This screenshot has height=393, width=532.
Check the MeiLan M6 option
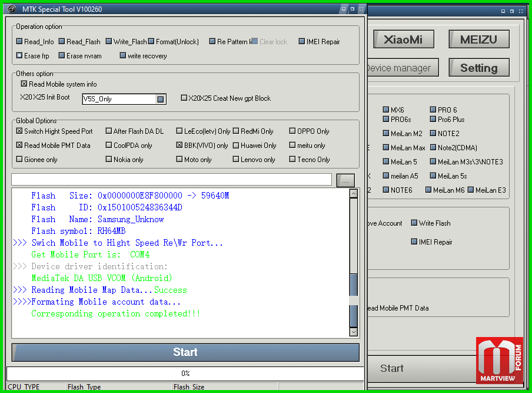point(428,190)
